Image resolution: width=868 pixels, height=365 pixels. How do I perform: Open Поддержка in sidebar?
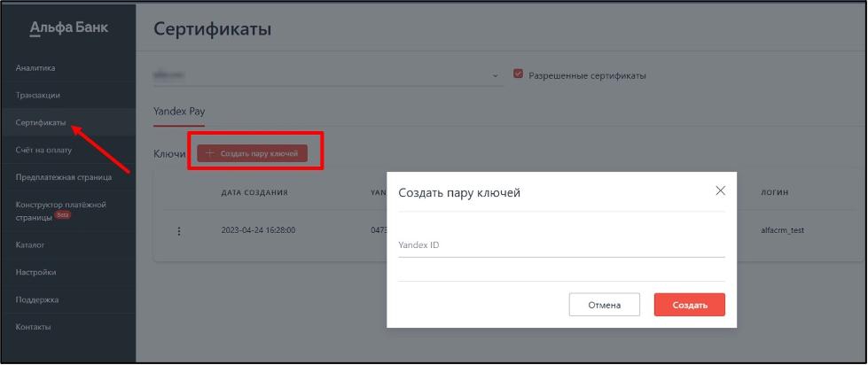click(37, 299)
